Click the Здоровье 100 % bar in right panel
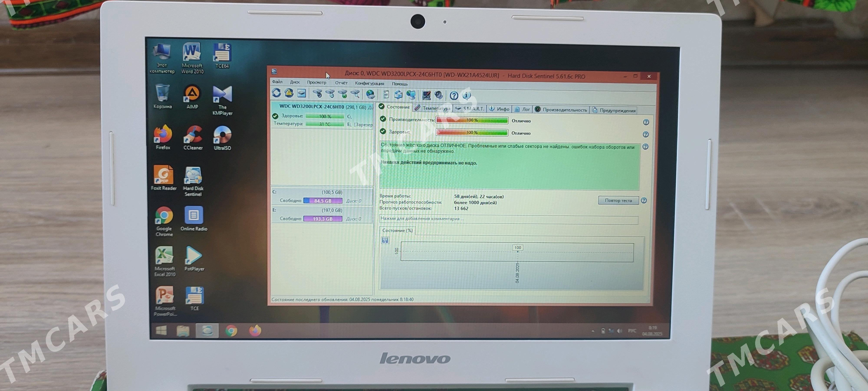Image resolution: width=868 pixels, height=391 pixels. pyautogui.click(x=472, y=133)
